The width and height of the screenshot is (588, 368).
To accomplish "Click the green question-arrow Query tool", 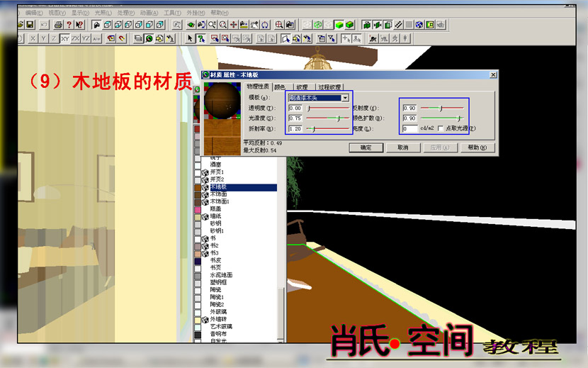I will click(201, 38).
